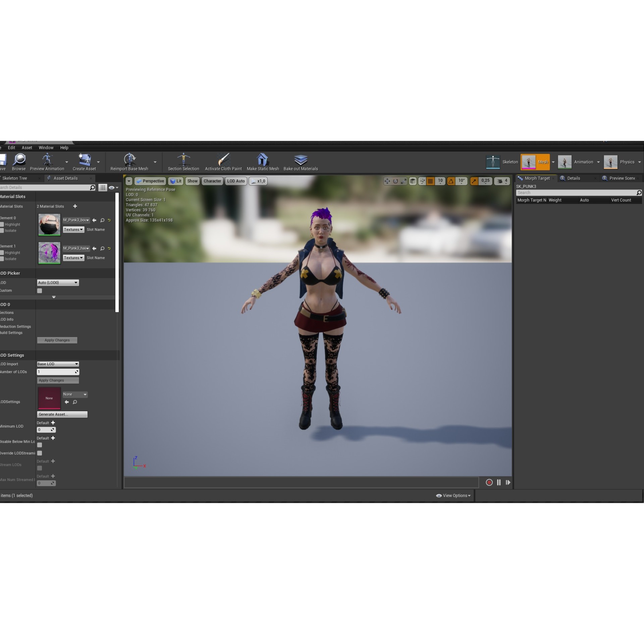Reset Element 1 material to default
This screenshot has height=644, width=644.
tap(109, 249)
